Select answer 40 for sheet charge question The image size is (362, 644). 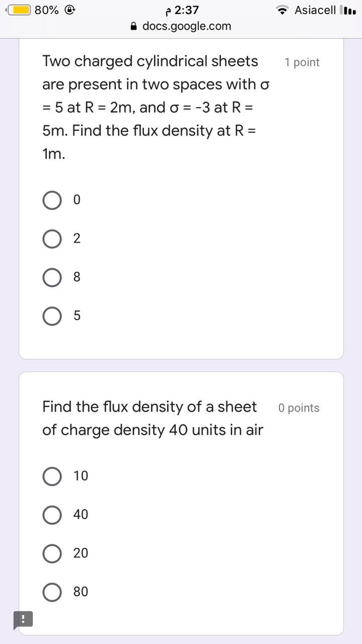point(52,515)
